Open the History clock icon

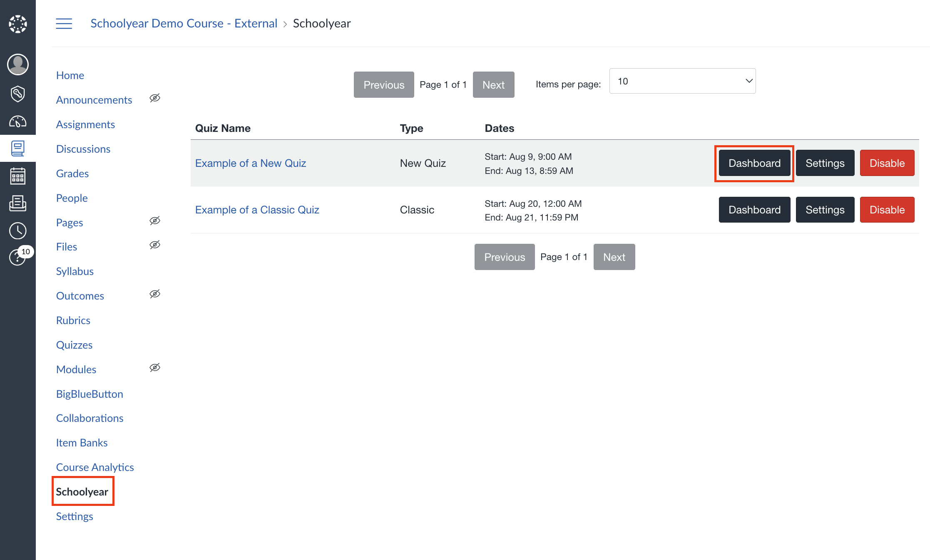[x=18, y=230]
